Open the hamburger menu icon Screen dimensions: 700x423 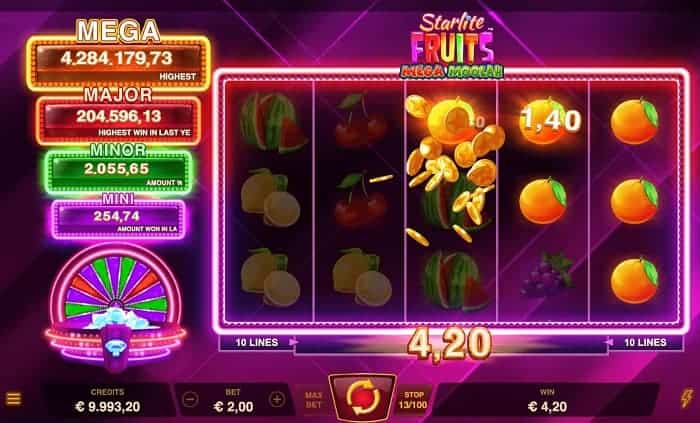click(13, 399)
